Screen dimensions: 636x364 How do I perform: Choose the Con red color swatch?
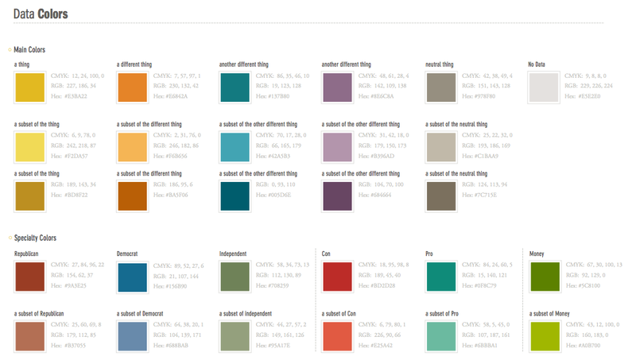click(x=337, y=276)
